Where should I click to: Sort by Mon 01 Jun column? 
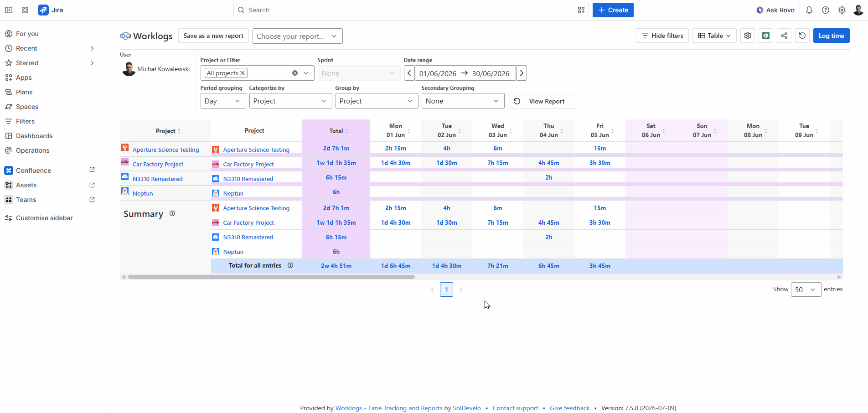tap(408, 131)
